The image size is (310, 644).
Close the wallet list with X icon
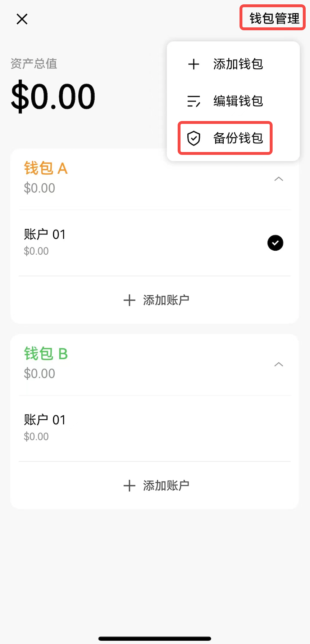[x=22, y=19]
